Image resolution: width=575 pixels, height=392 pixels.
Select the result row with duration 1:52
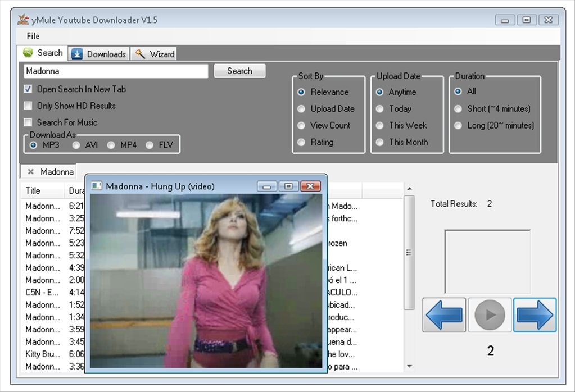click(x=53, y=305)
